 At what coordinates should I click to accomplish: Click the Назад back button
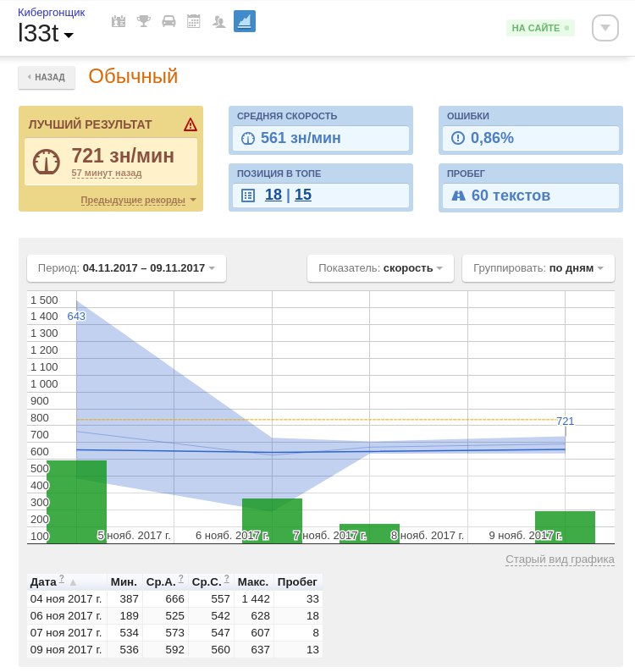(x=47, y=77)
